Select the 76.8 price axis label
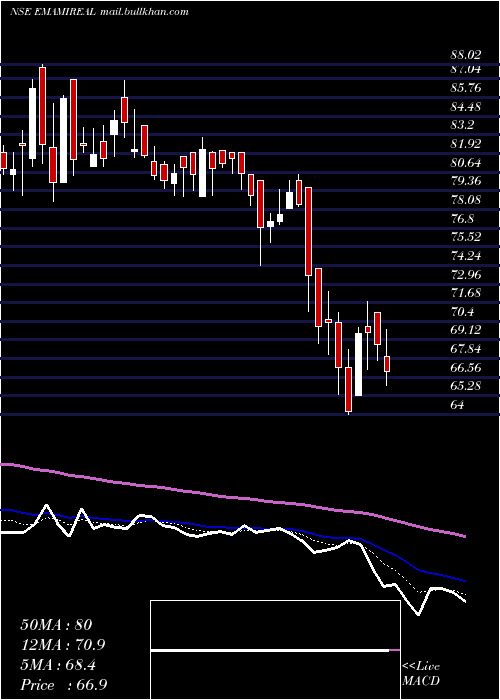Image resolution: width=500 pixels, height=700 pixels. click(x=462, y=218)
